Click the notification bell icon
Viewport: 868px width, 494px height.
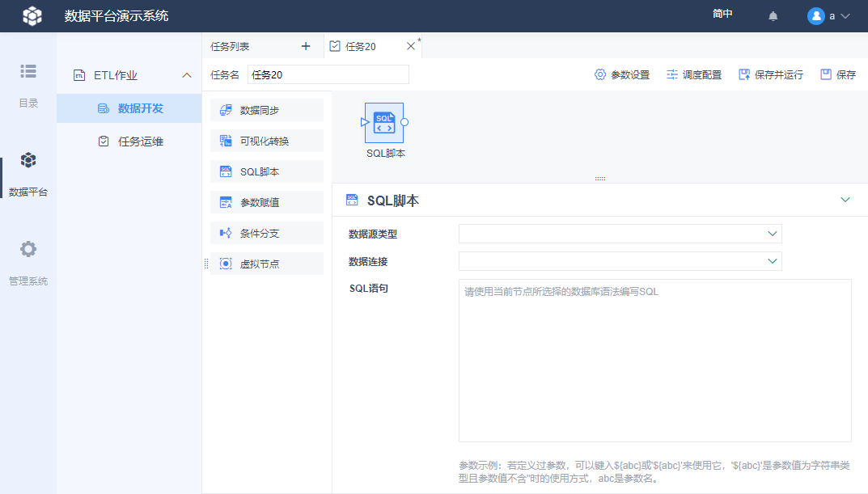click(773, 16)
